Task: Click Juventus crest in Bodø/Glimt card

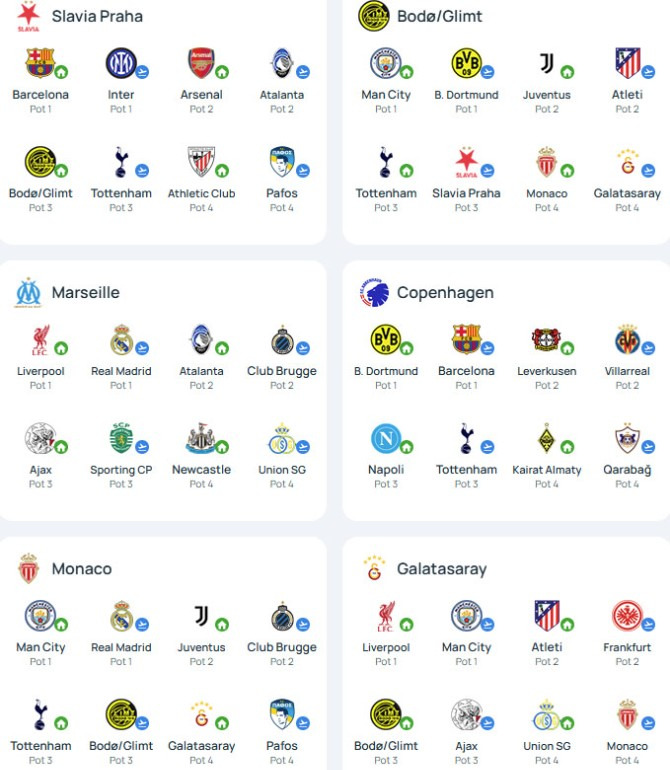Action: tap(546, 63)
